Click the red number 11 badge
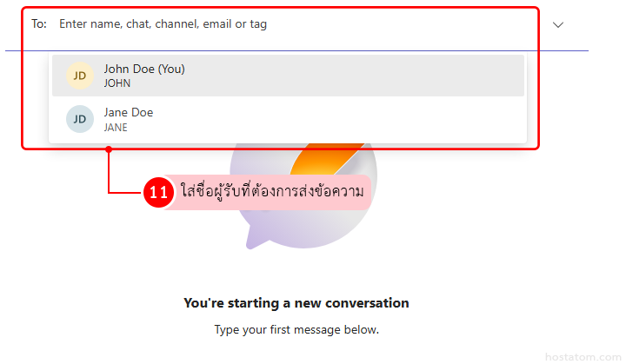626x364 pixels. point(158,193)
